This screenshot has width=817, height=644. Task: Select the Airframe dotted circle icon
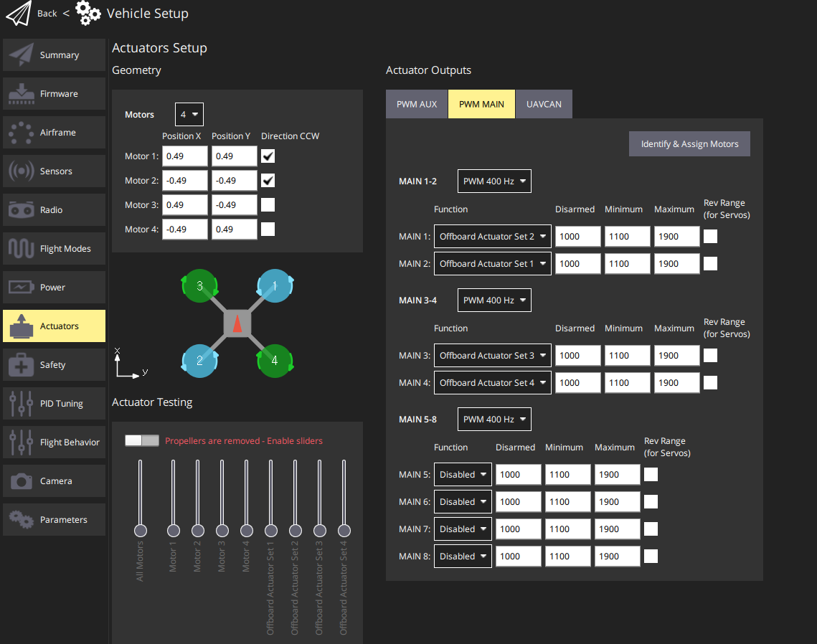pyautogui.click(x=21, y=133)
